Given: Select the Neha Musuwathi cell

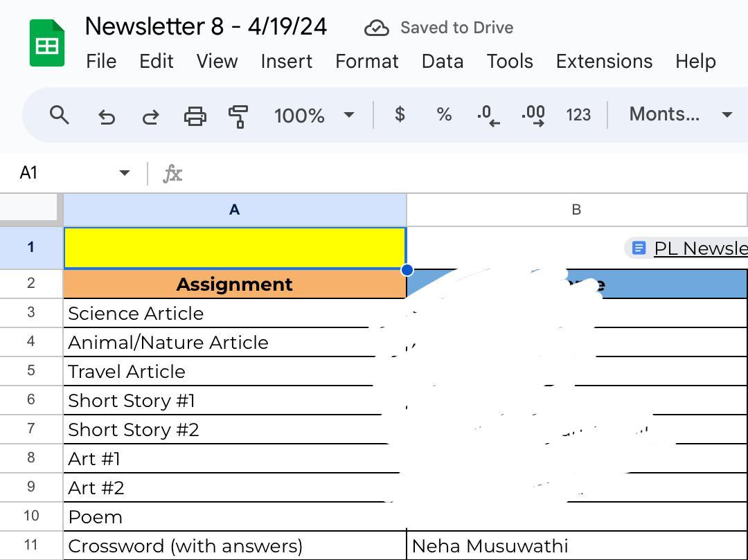Looking at the screenshot, I should 577,545.
